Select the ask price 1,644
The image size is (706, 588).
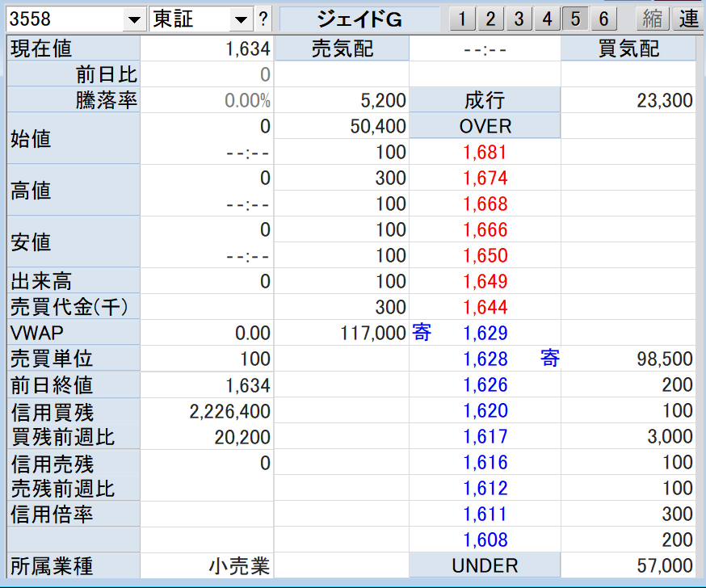pyautogui.click(x=485, y=307)
